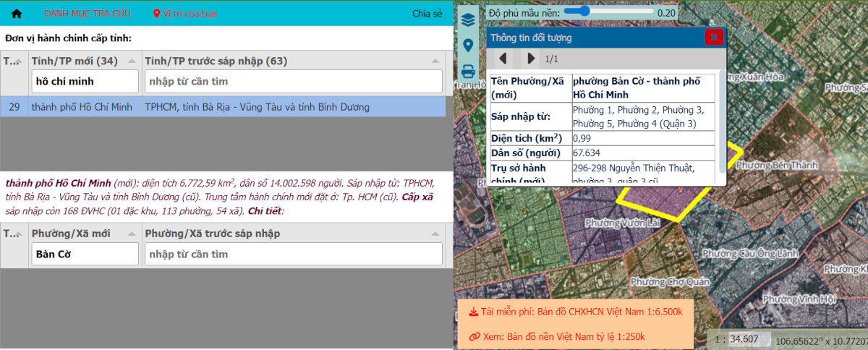
Task: Sort by Phường/Xã mới column arrow
Action: (132, 234)
